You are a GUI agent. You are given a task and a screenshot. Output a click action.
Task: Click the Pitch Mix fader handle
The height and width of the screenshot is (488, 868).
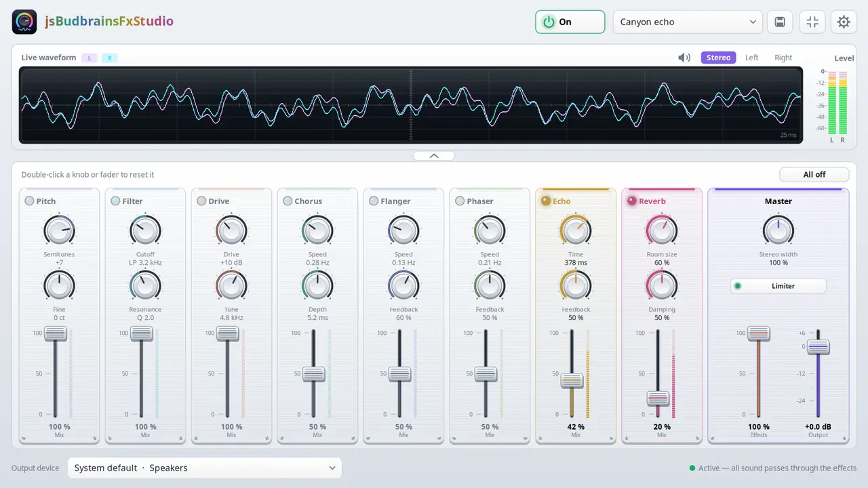55,333
